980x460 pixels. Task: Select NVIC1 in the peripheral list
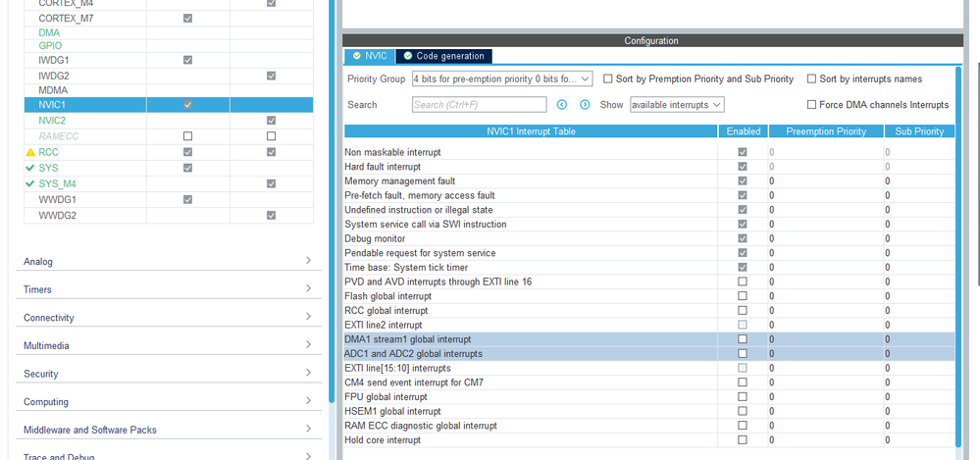(168, 105)
